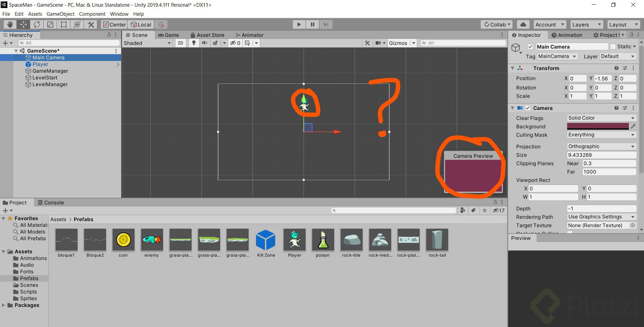Open the Layer Default dropdown
This screenshot has width=644, height=327.
pyautogui.click(x=618, y=56)
